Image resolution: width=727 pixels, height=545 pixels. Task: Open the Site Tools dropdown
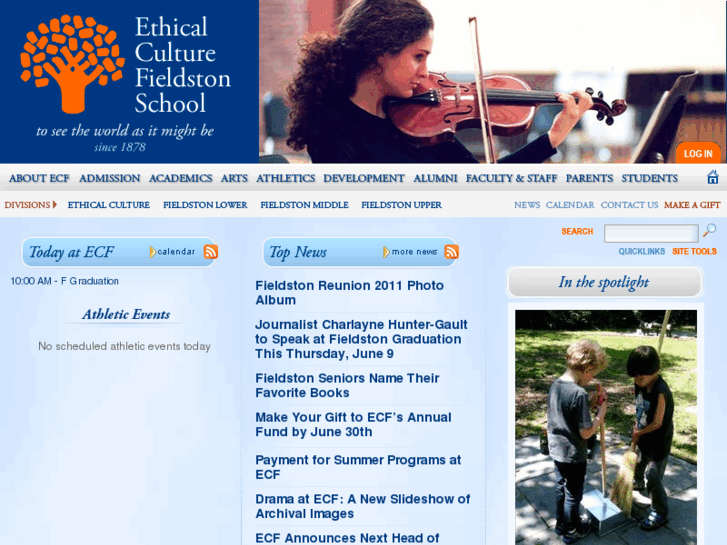click(694, 251)
